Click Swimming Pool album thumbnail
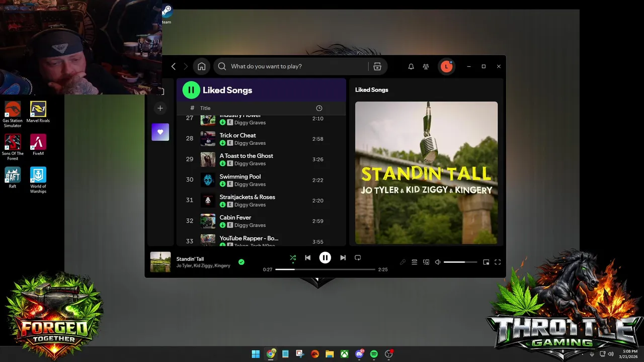The image size is (644, 362). tap(208, 180)
